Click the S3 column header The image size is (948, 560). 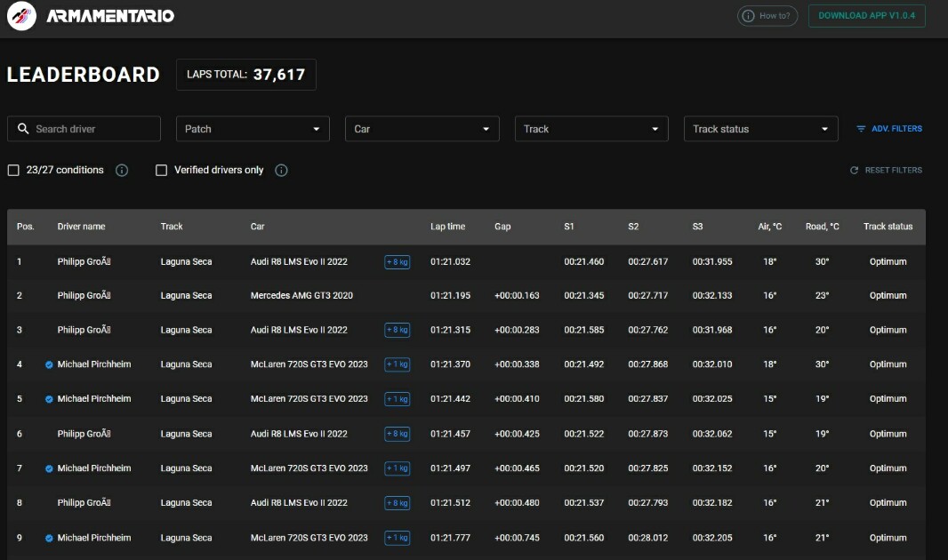697,227
